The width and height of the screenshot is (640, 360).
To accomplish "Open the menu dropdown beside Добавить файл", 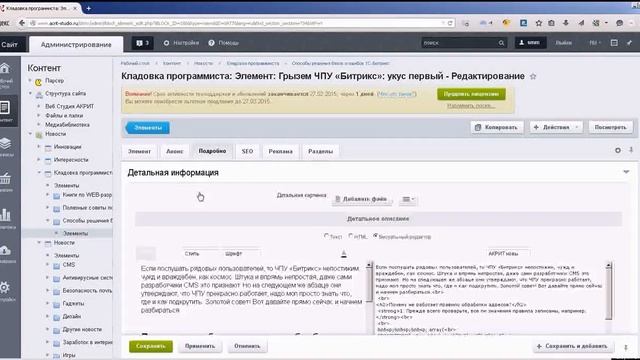I will click(x=408, y=199).
